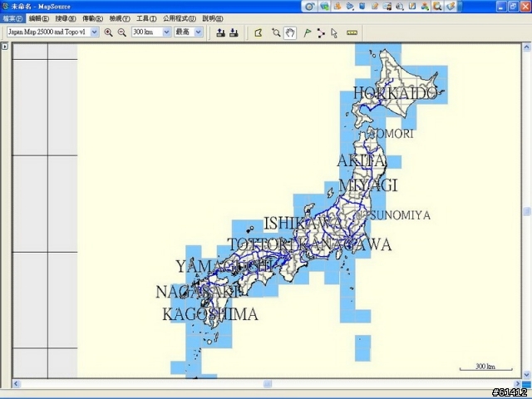Click the vertical scrollbar up arrow
This screenshot has width=532, height=399.
coord(526,47)
